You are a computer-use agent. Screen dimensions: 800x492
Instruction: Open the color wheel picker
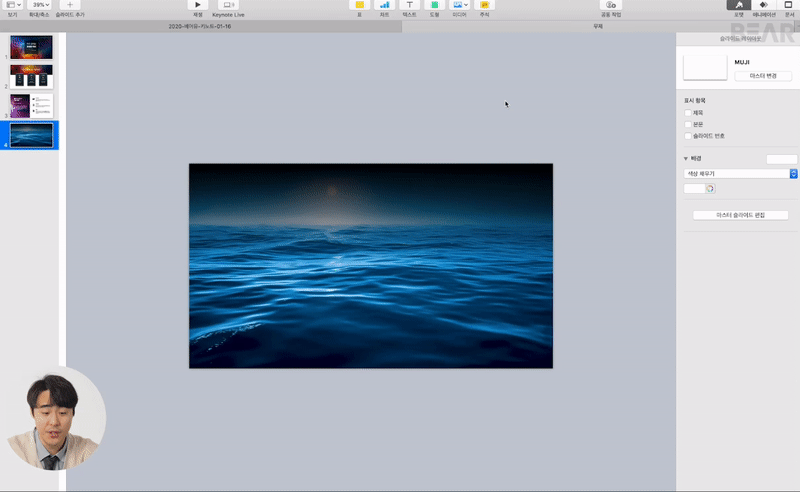point(710,189)
